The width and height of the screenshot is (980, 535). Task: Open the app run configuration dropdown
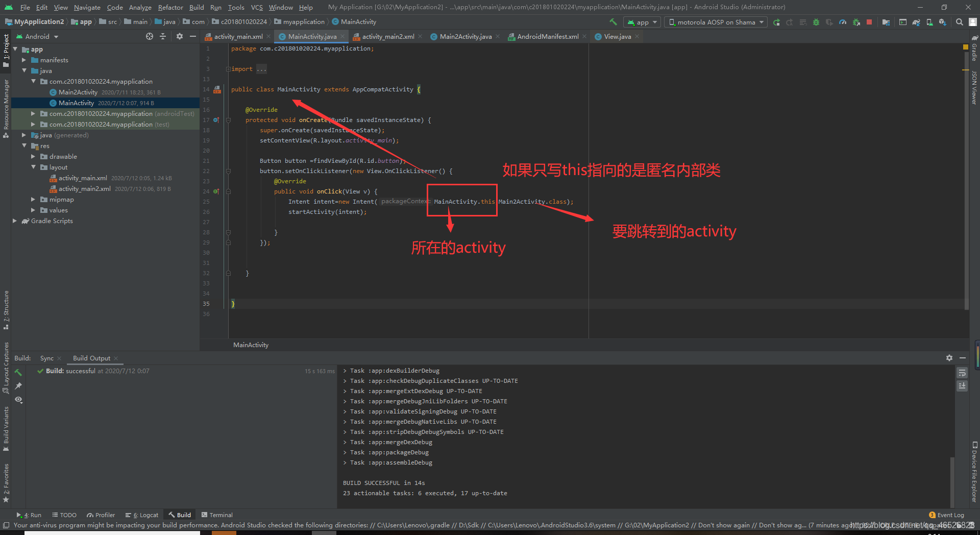click(x=642, y=22)
